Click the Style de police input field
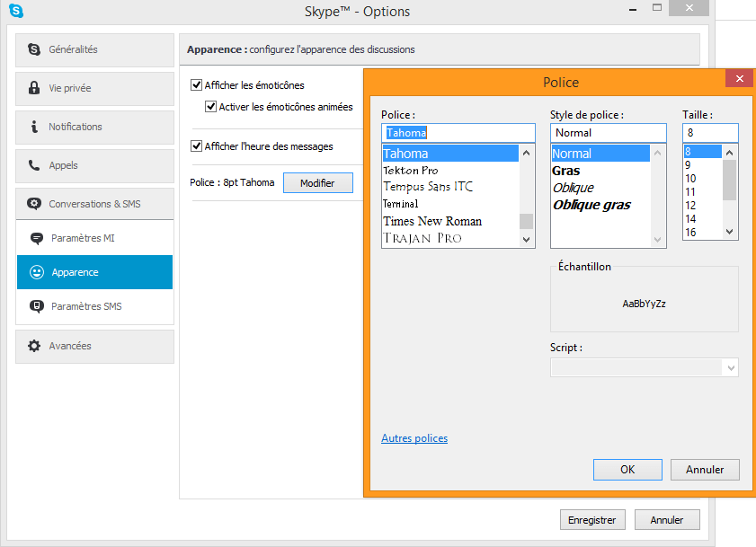Image resolution: width=756 pixels, height=547 pixels. tap(609, 133)
